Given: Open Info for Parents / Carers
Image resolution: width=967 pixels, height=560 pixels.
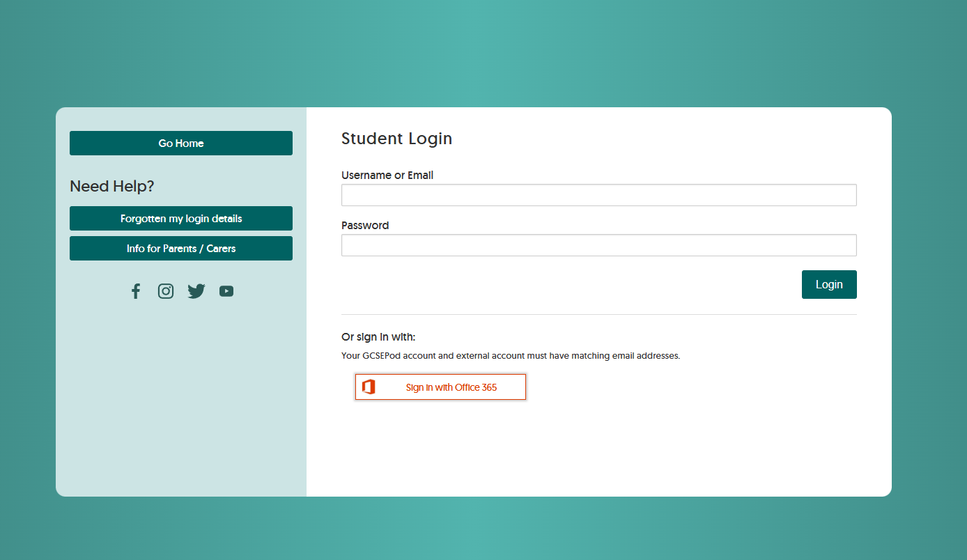Looking at the screenshot, I should 180,248.
